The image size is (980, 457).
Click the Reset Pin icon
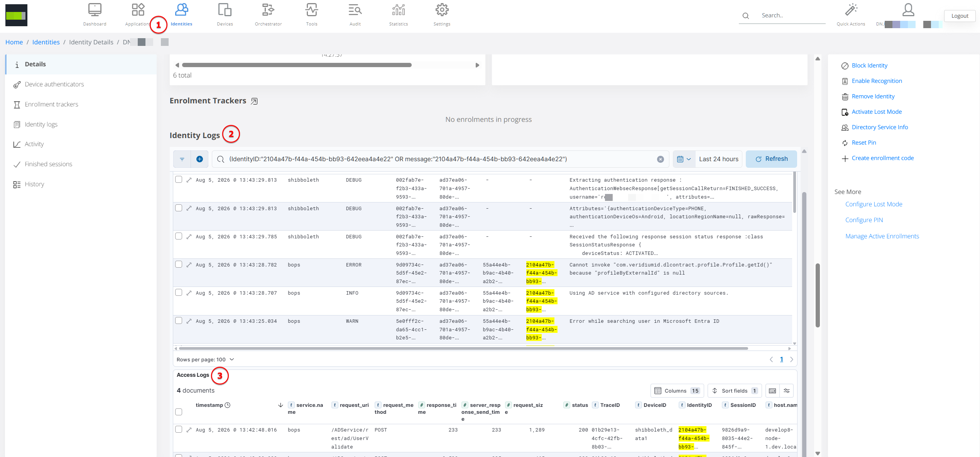click(x=845, y=143)
